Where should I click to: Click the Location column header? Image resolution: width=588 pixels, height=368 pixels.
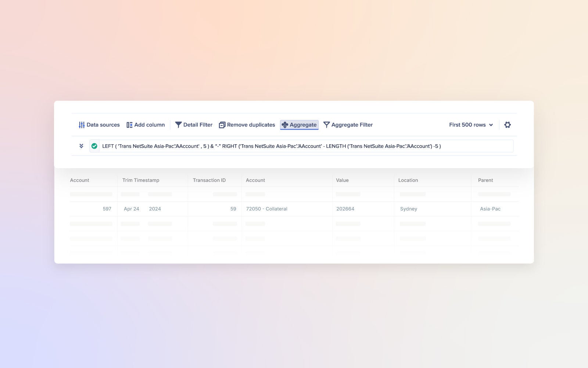tap(408, 180)
